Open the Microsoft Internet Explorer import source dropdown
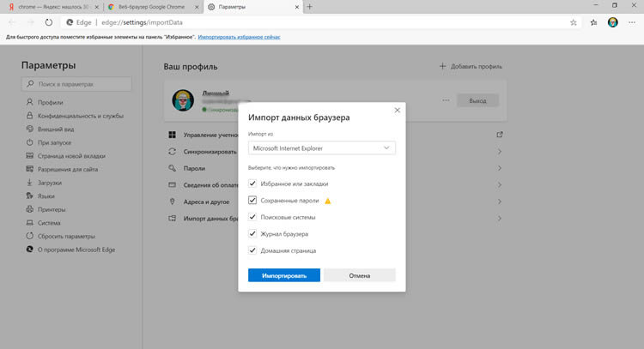Image resolution: width=644 pixels, height=349 pixels. 322,148
